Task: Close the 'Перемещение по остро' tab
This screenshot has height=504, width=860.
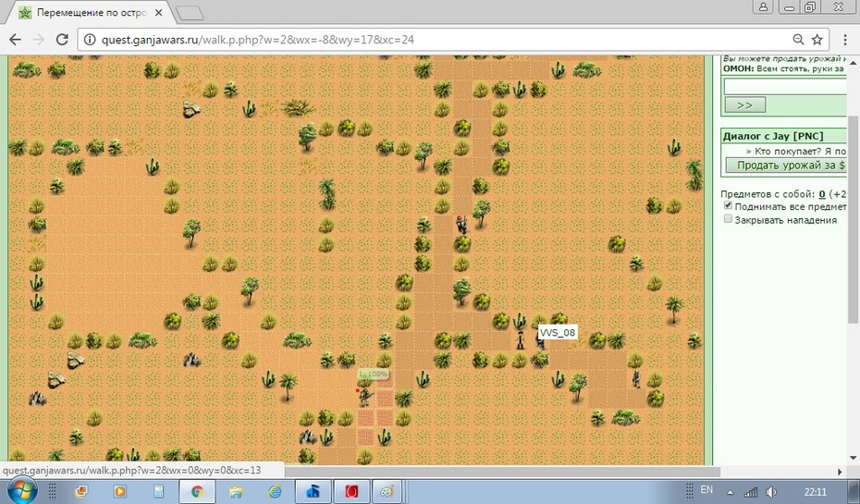Action: 158,13
